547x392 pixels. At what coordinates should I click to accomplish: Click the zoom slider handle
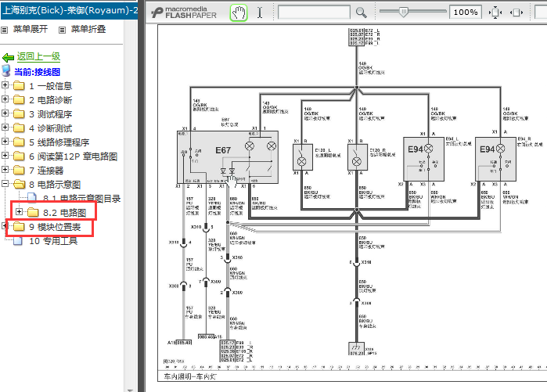pos(404,13)
